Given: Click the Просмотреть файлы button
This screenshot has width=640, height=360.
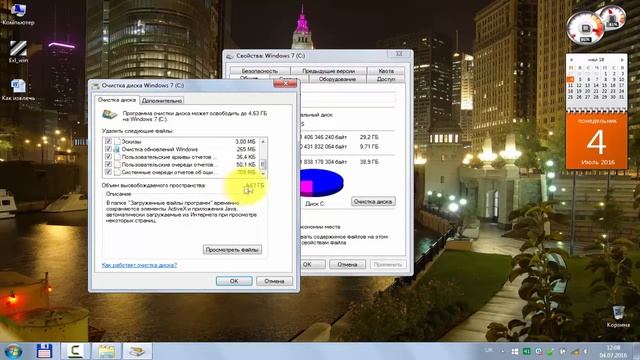Looking at the screenshot, I should [232, 249].
